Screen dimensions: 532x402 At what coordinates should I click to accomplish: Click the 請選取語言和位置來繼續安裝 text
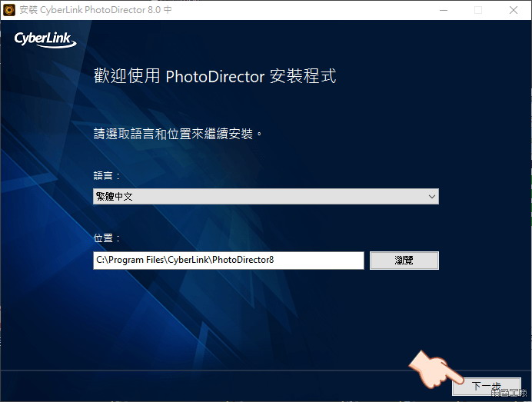(178, 134)
